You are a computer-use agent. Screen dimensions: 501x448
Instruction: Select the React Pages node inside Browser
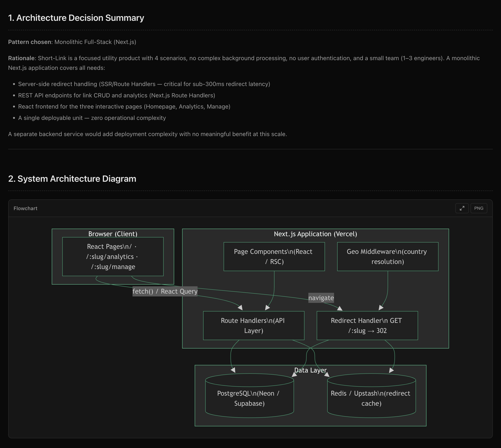click(x=113, y=256)
